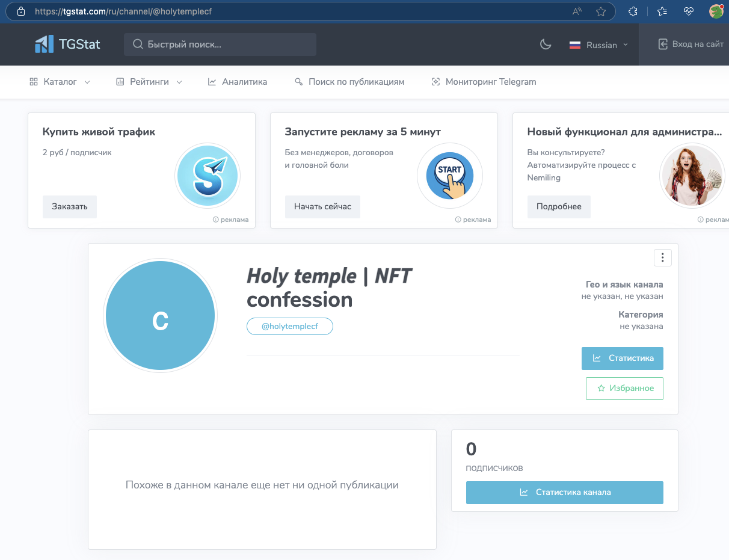Screen dimensions: 729x560
Task: Click реклама info label under Начать сейчас ad
Action: (x=473, y=220)
